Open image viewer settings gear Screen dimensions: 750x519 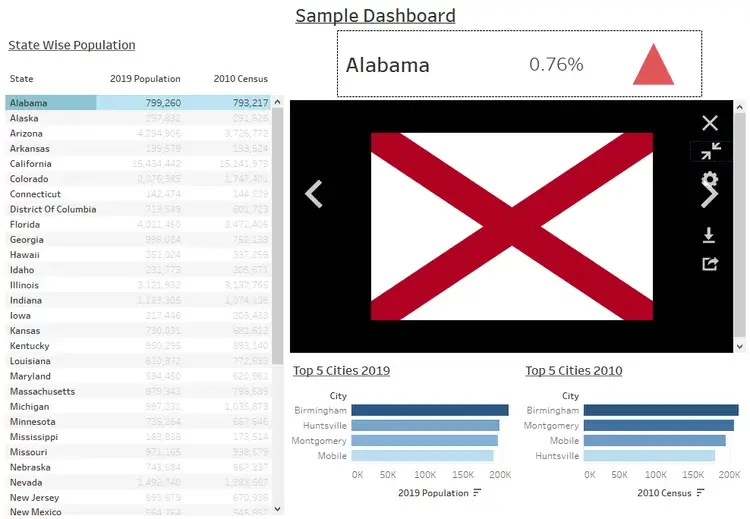[x=710, y=178]
